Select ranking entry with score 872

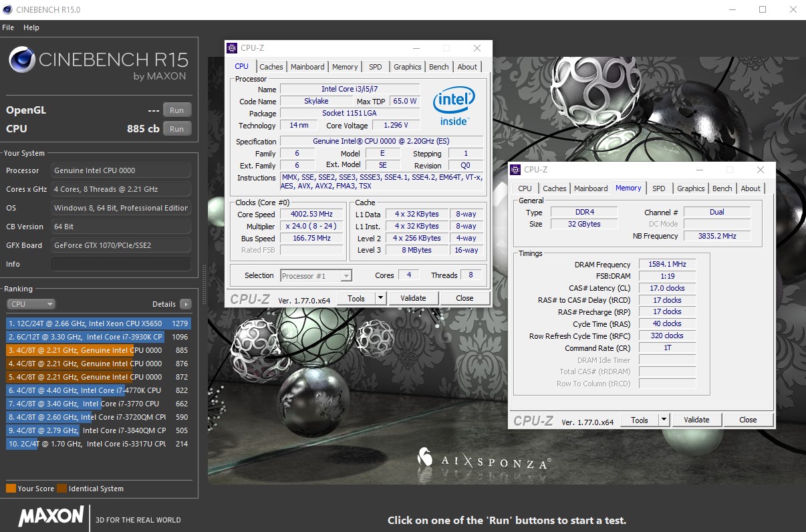(99, 377)
